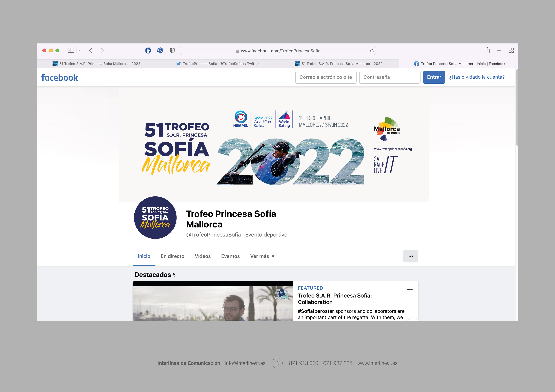Open page options three-dot button
Screen dimensions: 555x392
(410, 256)
